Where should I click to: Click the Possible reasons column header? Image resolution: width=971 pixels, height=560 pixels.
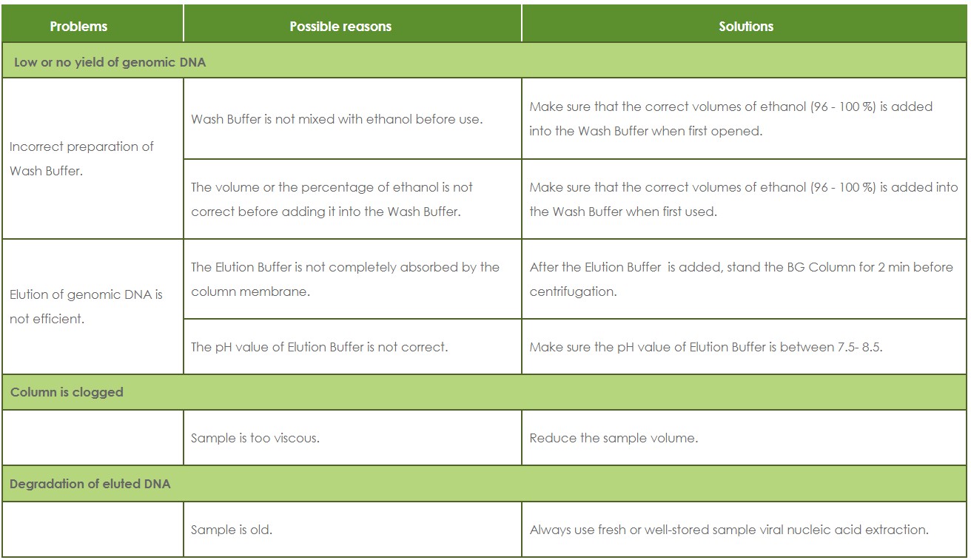click(x=340, y=27)
